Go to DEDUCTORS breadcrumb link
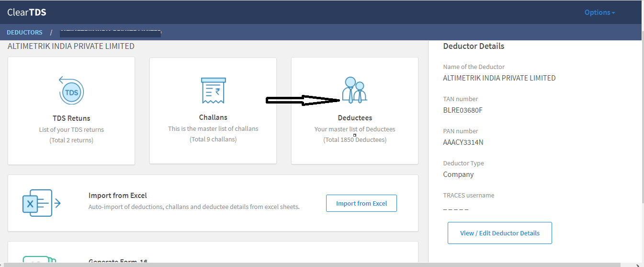The image size is (644, 267). point(24,33)
